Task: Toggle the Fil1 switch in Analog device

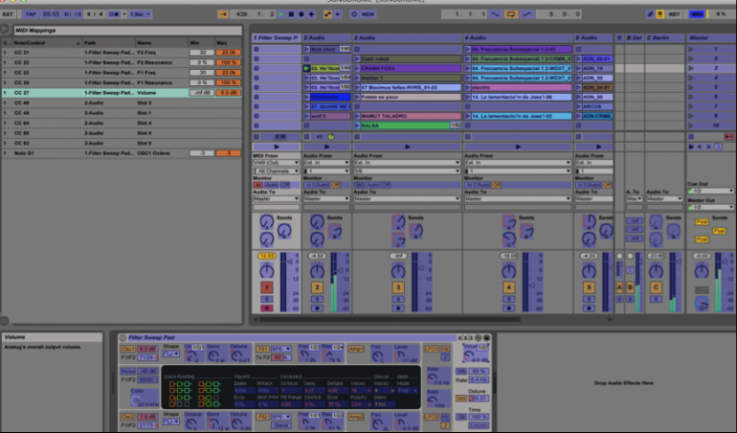Action: click(262, 349)
